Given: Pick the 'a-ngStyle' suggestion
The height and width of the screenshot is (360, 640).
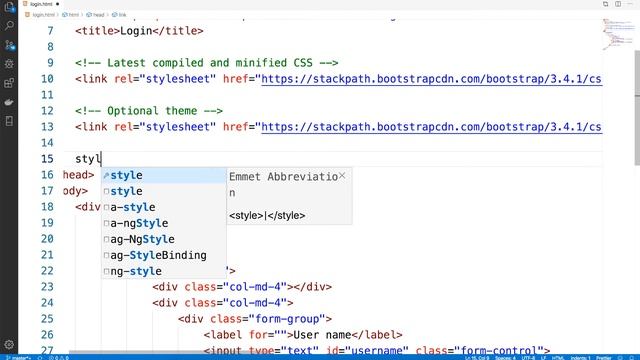Looking at the screenshot, I should 164,223.
